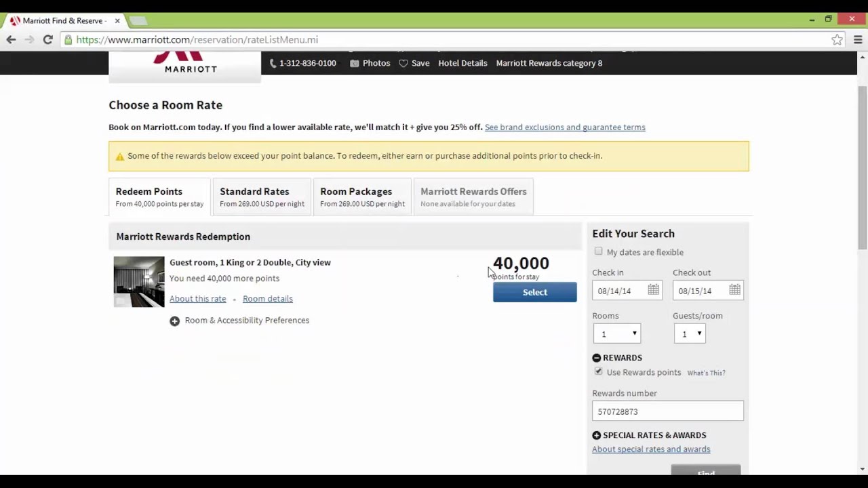Click the Check out date field
This screenshot has height=488, width=868.
709,291
